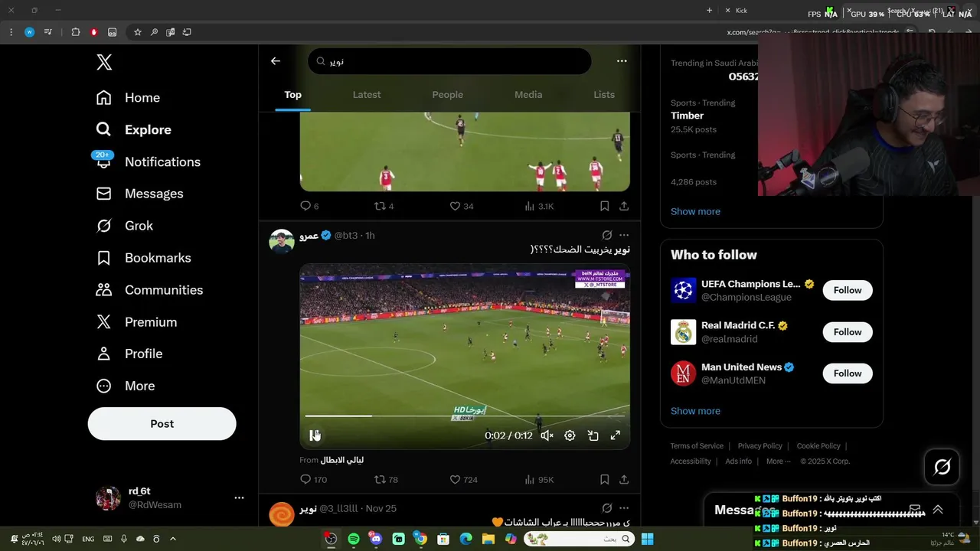Open Premium in the sidebar

pyautogui.click(x=136, y=322)
